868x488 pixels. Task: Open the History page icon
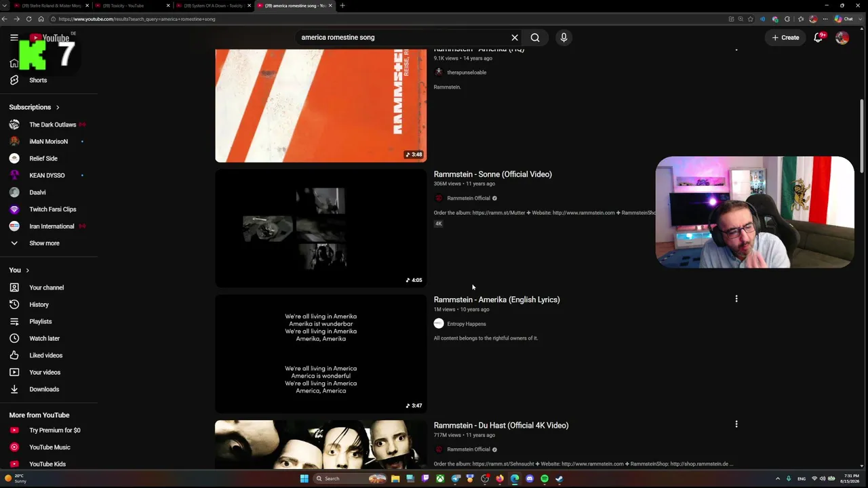tap(14, 304)
